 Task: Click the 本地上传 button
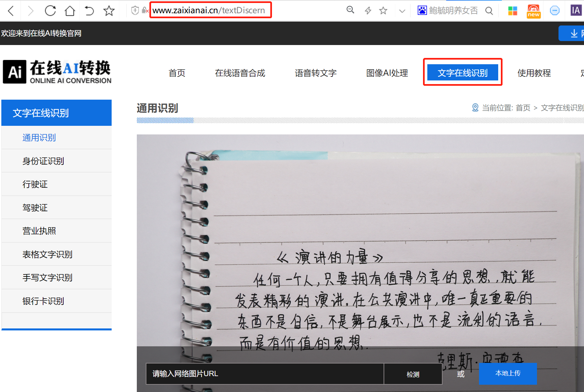[508, 373]
